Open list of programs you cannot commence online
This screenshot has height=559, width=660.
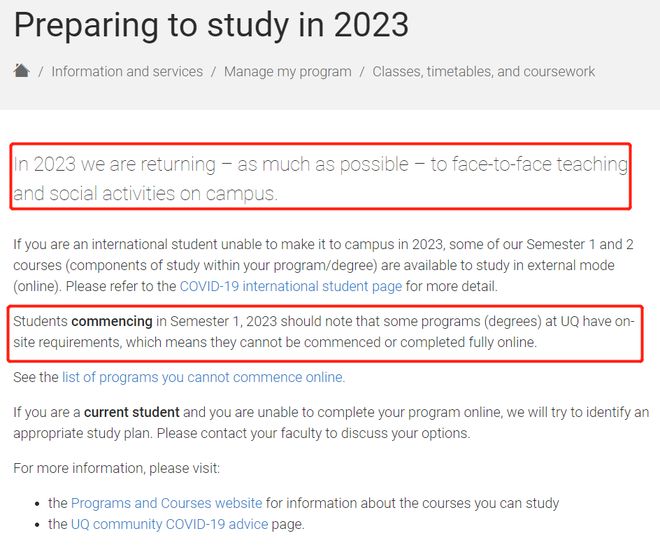[x=203, y=377]
